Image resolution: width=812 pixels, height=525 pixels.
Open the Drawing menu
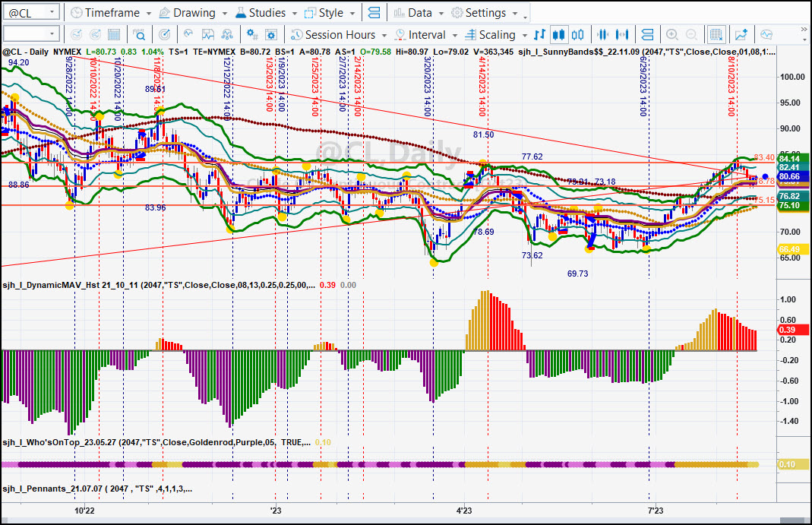[193, 12]
